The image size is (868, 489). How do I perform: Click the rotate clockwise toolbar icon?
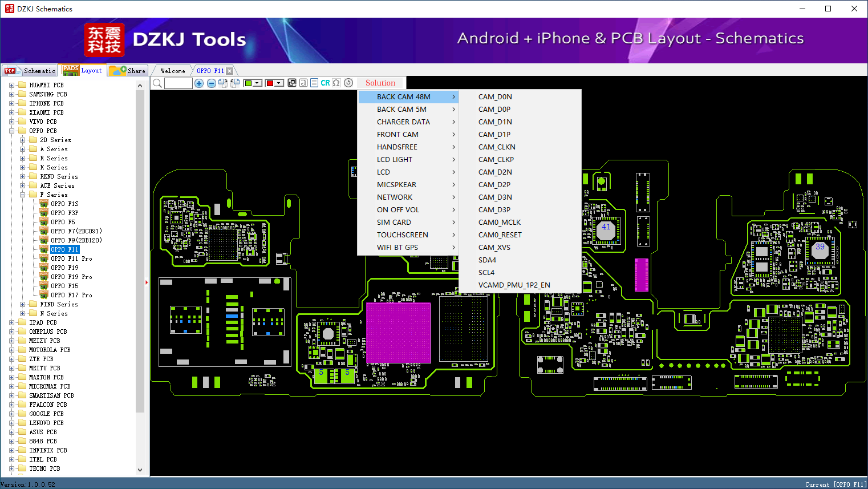coord(223,83)
